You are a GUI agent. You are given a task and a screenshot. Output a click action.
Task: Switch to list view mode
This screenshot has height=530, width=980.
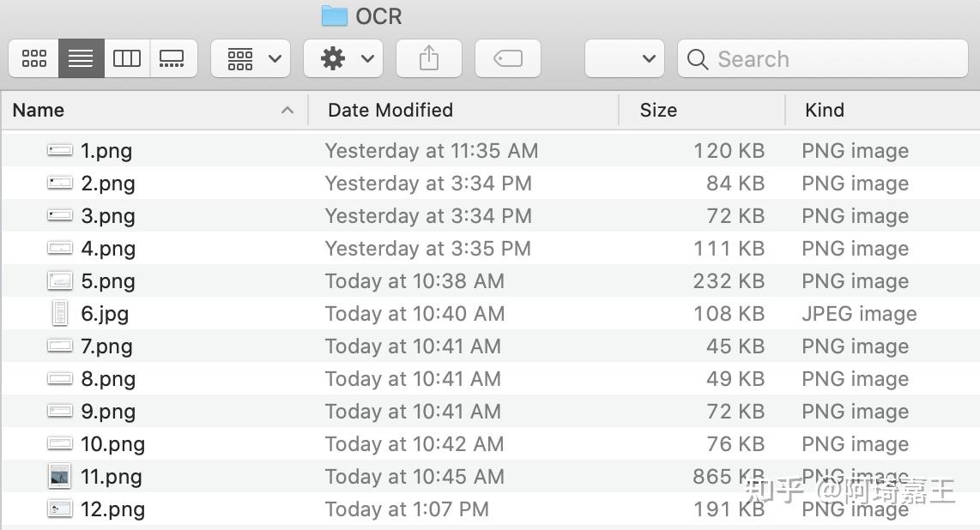[x=81, y=58]
